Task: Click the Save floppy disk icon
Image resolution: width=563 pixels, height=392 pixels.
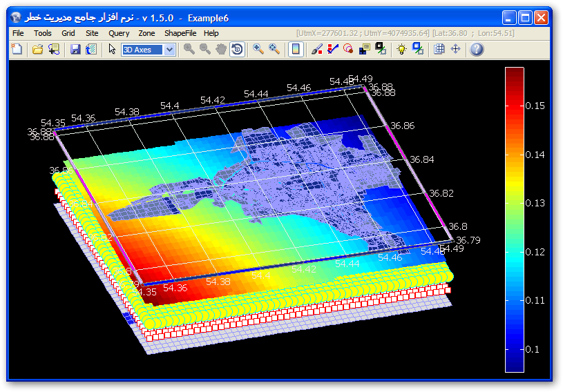Action: click(75, 49)
